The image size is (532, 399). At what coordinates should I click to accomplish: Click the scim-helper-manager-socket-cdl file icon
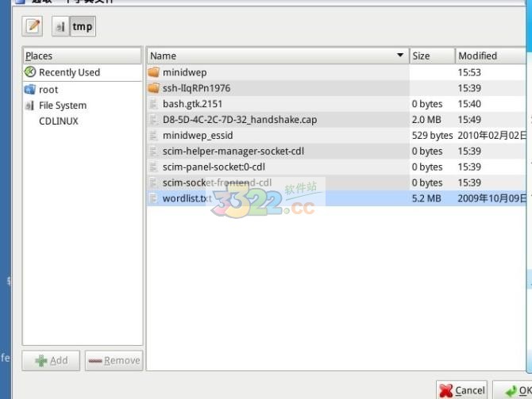(x=153, y=152)
